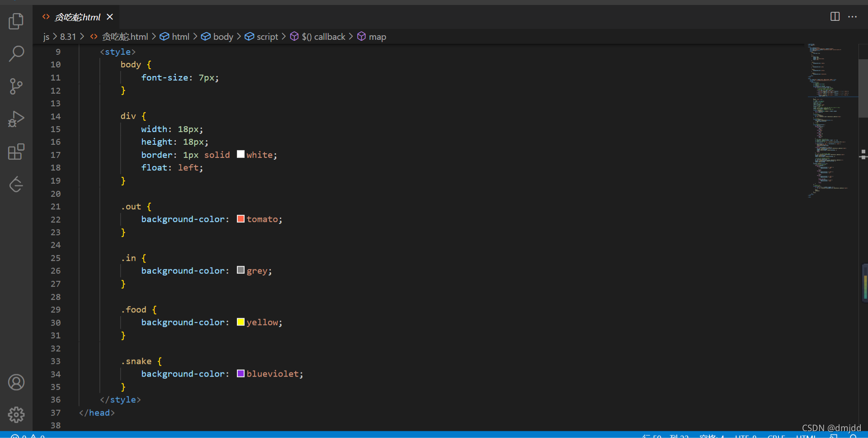Click the chevron after script breadcrumb

pos(283,36)
